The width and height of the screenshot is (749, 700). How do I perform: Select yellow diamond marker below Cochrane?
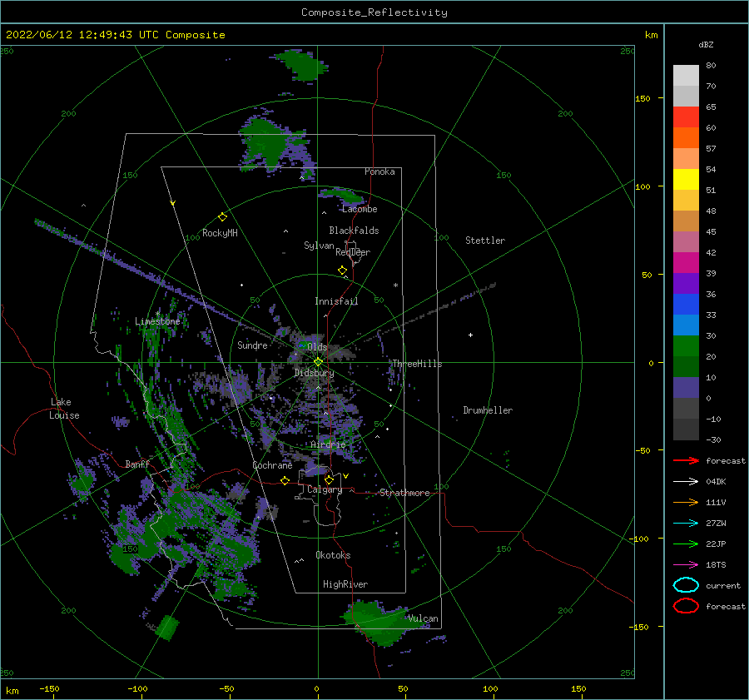[x=285, y=480]
